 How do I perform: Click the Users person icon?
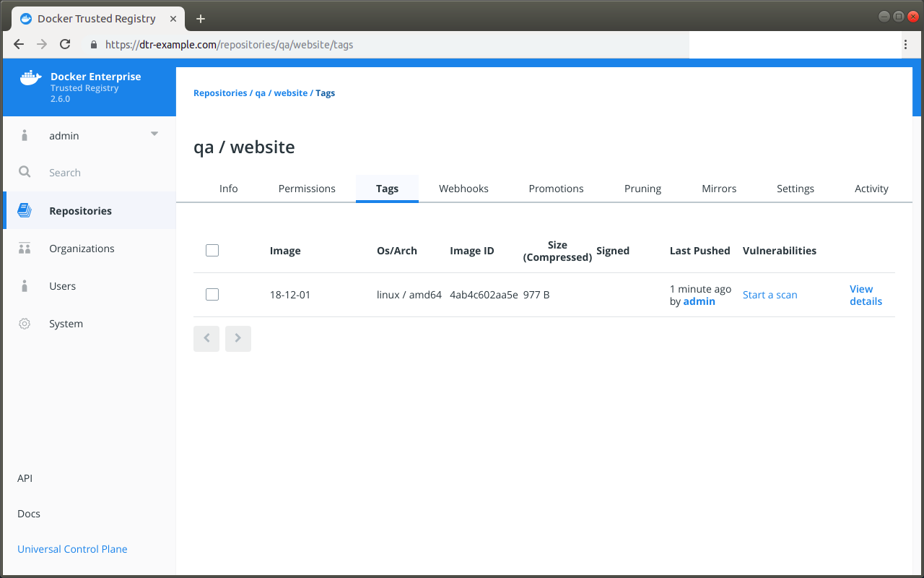point(25,286)
